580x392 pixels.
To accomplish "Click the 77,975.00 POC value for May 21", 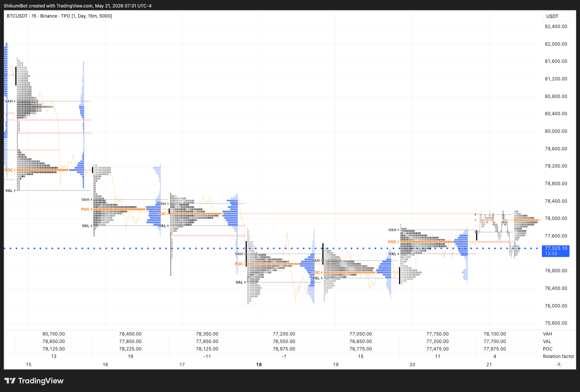I will click(x=494, y=349).
